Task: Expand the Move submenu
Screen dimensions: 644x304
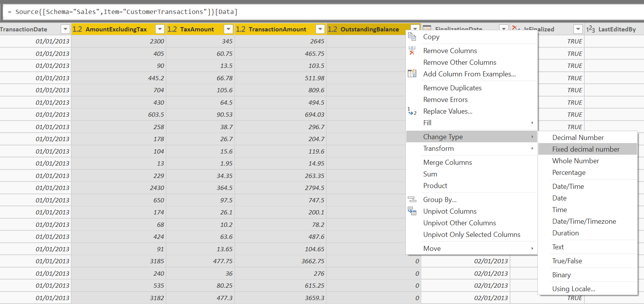Action: [472, 249]
